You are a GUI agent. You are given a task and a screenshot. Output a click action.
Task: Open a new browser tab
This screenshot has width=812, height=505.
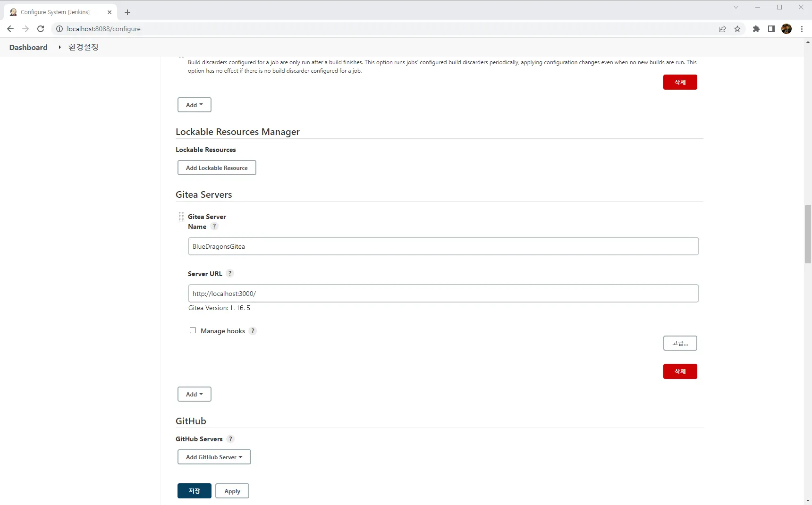127,12
